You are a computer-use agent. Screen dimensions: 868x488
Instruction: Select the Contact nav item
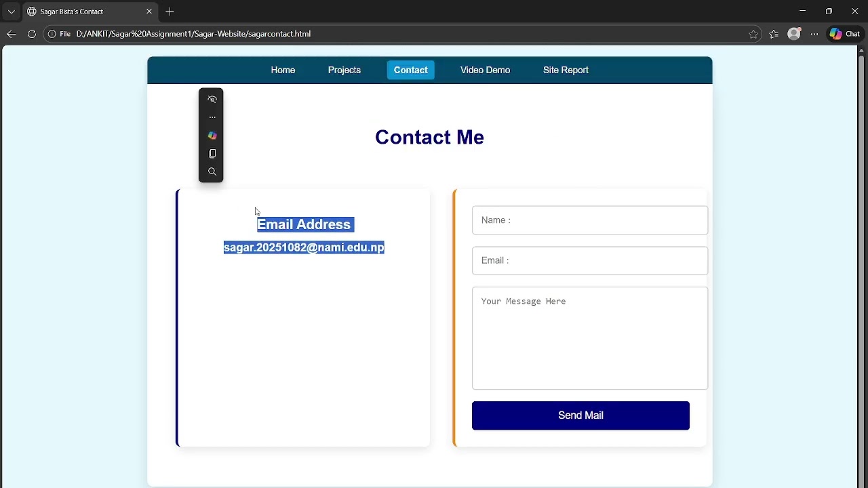point(411,70)
